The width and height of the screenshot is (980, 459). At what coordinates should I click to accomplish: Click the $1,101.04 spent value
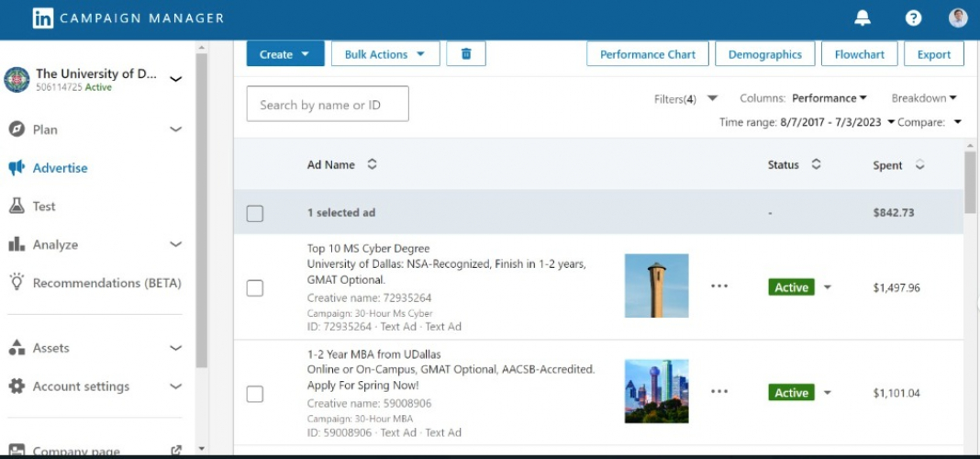tap(896, 393)
